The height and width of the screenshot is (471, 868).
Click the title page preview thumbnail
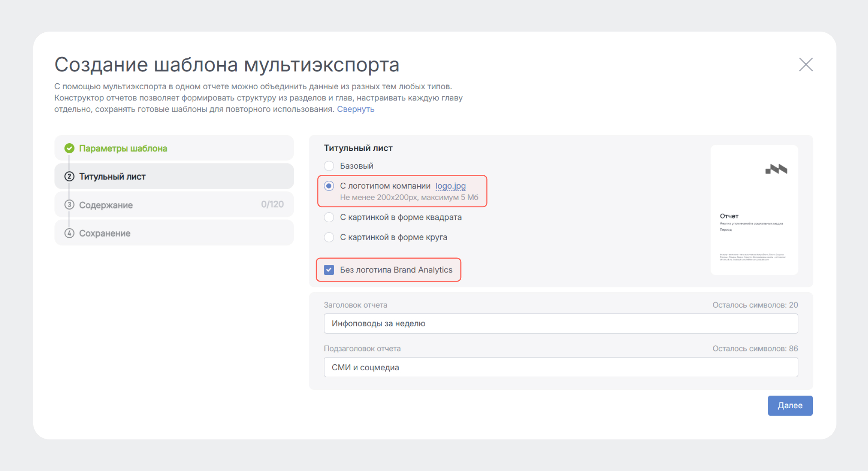[x=754, y=210]
